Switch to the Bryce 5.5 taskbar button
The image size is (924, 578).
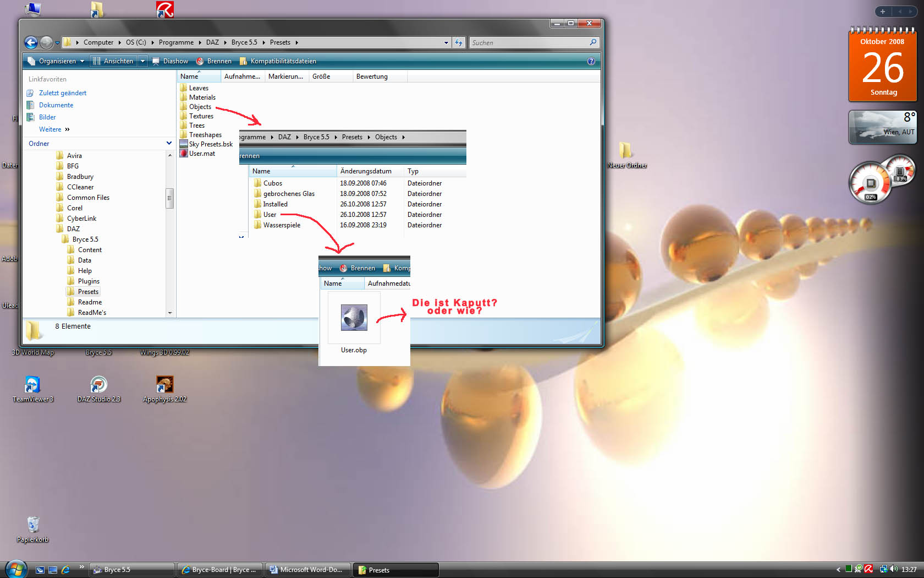click(x=132, y=570)
